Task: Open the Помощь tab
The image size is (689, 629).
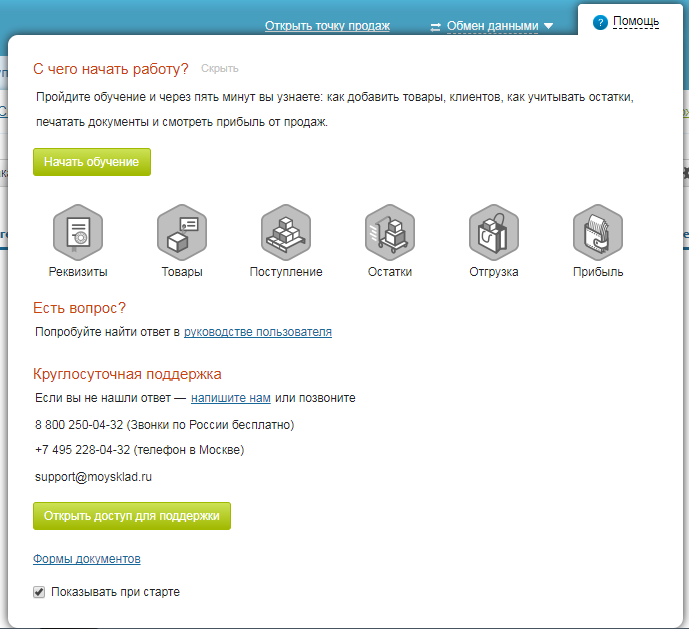Action: (x=635, y=21)
